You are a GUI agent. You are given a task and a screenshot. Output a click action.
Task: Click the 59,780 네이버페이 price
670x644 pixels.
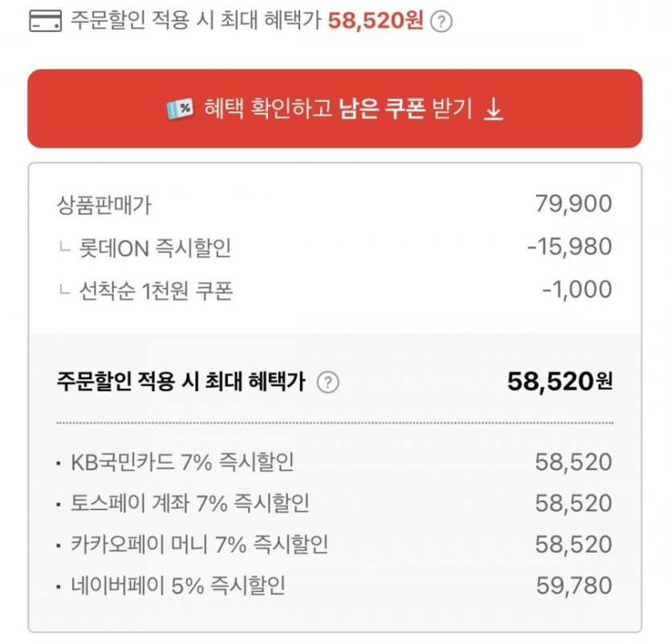coord(573,585)
